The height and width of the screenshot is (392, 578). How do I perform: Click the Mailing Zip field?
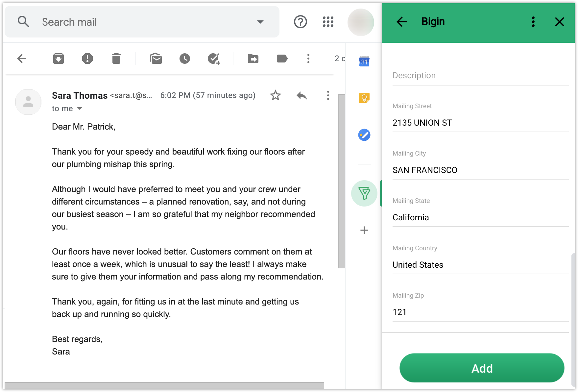(x=480, y=312)
